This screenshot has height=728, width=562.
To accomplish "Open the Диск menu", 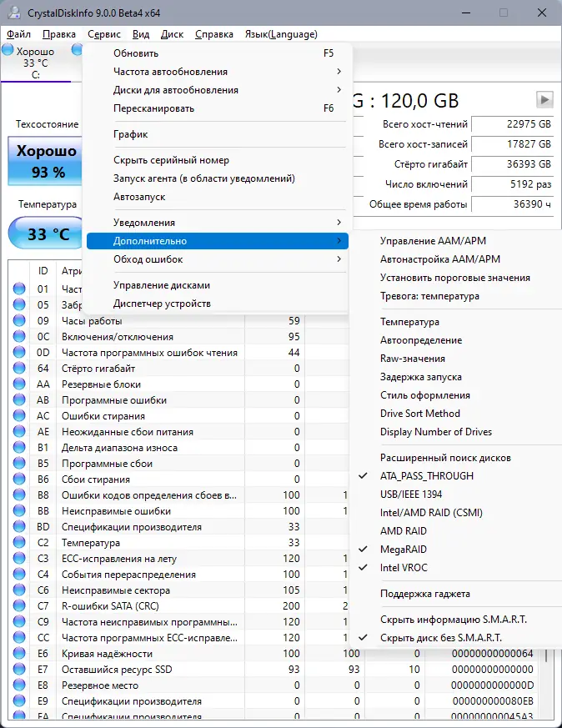I will 172,34.
